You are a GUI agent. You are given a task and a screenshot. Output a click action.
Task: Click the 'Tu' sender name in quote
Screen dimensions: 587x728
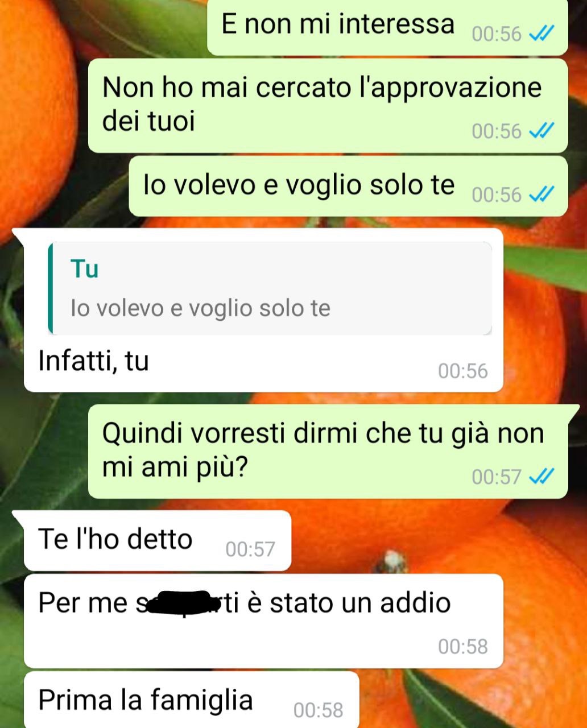click(x=85, y=268)
